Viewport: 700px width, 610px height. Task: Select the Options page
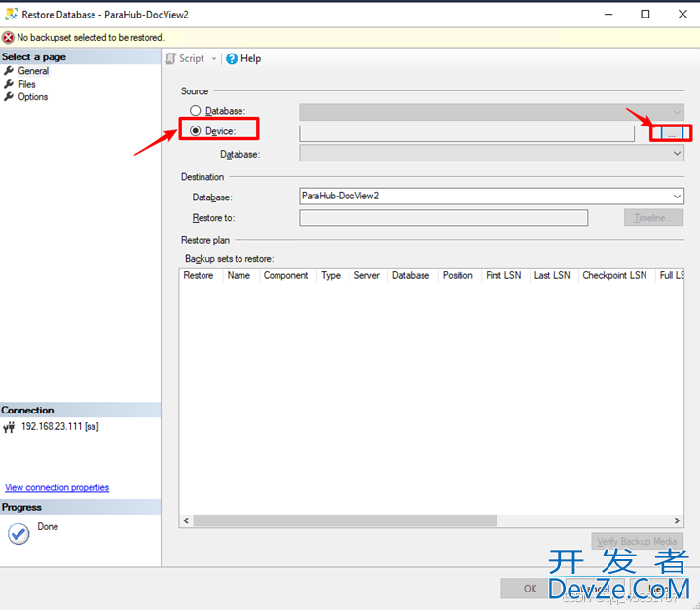click(32, 97)
